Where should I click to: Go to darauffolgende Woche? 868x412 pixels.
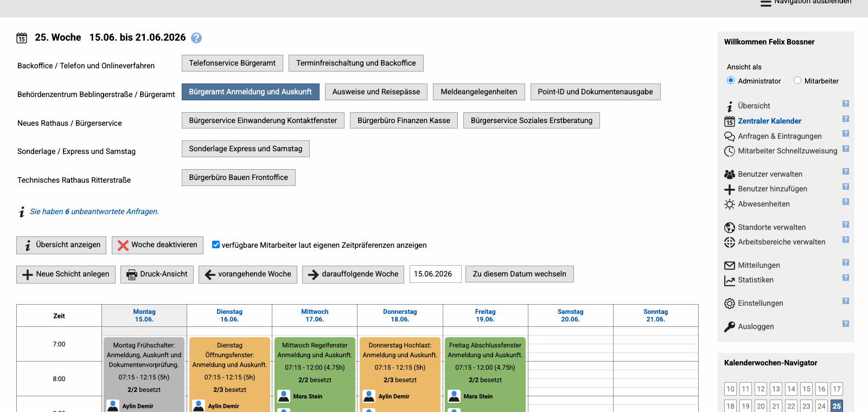(x=353, y=274)
